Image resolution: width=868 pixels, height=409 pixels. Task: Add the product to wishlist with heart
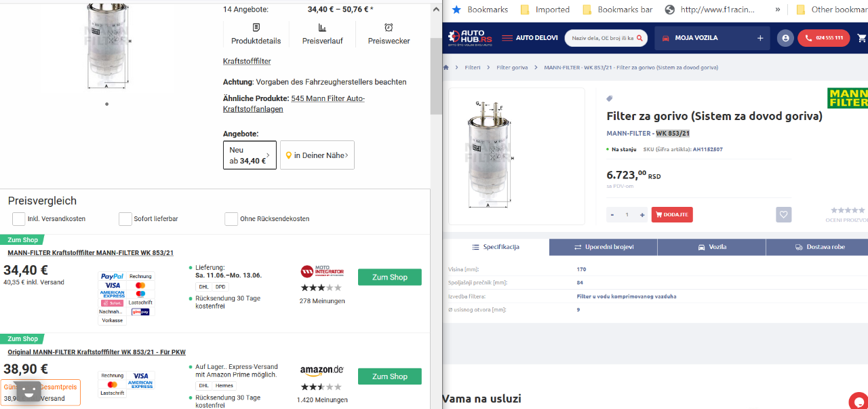pyautogui.click(x=783, y=214)
